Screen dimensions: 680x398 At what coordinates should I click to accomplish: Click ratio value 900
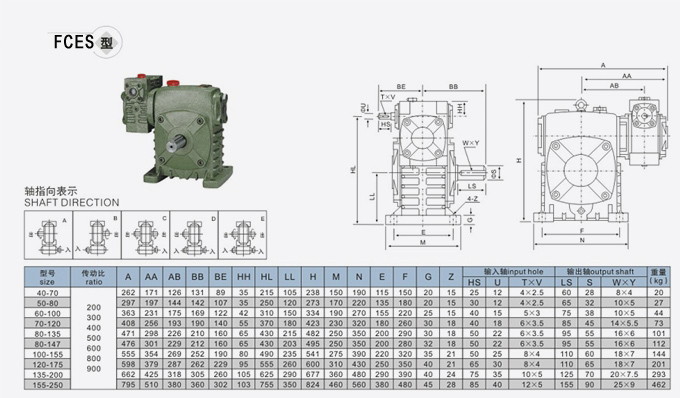click(x=94, y=369)
